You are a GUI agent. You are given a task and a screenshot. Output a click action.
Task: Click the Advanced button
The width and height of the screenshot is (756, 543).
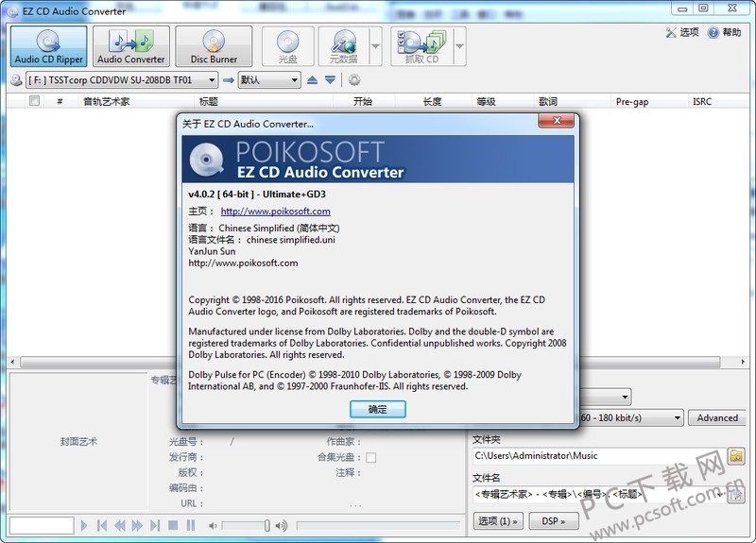coord(717,417)
